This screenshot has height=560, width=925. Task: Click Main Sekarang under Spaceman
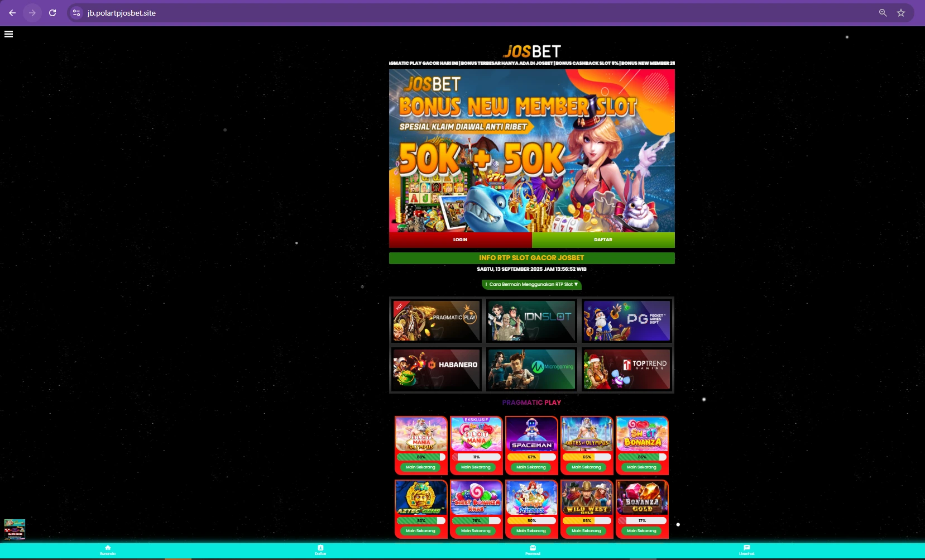(x=531, y=467)
